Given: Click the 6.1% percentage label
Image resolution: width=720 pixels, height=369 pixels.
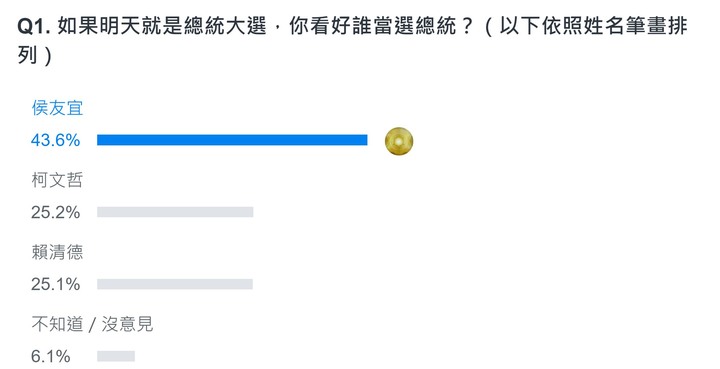Looking at the screenshot, I should click(51, 356).
